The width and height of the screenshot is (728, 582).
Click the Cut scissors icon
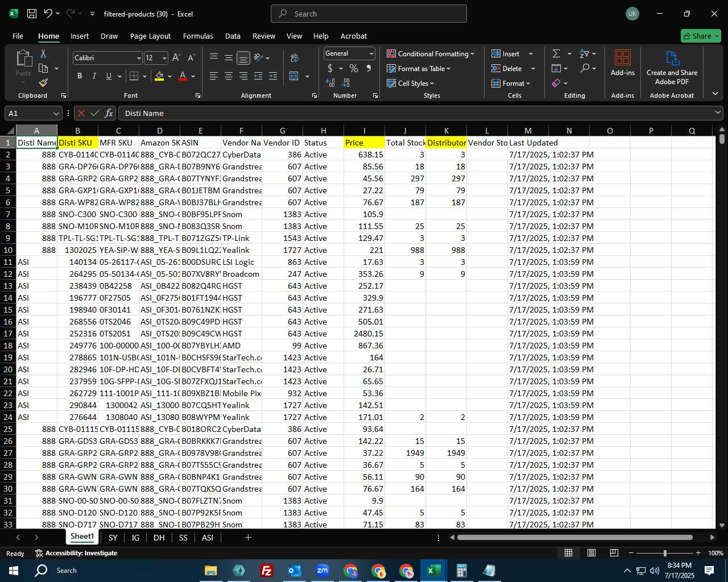(43, 53)
